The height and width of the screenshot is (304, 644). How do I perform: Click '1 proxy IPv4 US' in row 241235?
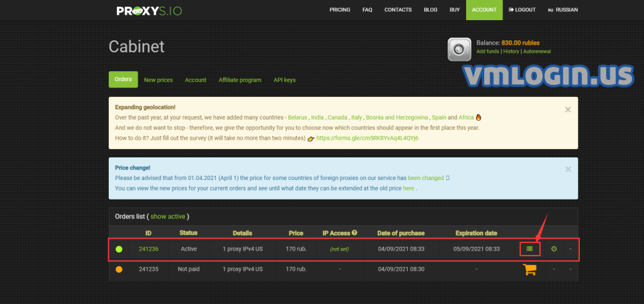click(x=242, y=269)
